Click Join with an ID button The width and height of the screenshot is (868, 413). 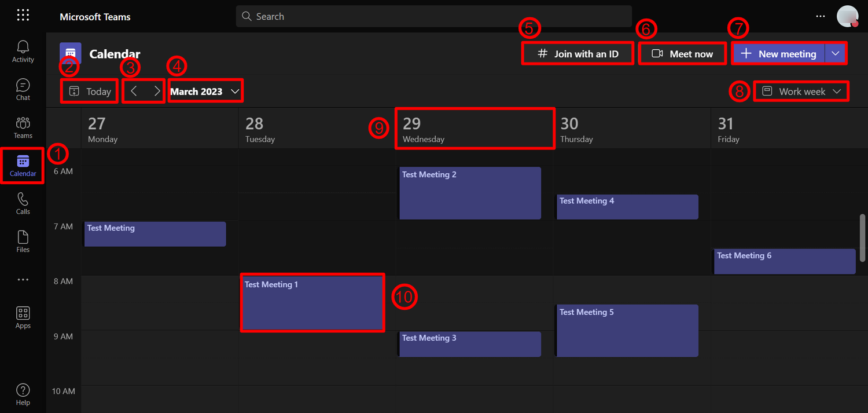[x=578, y=53]
